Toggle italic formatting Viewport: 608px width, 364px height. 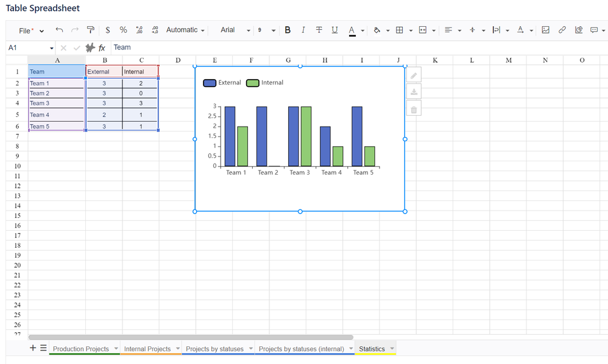tap(303, 30)
